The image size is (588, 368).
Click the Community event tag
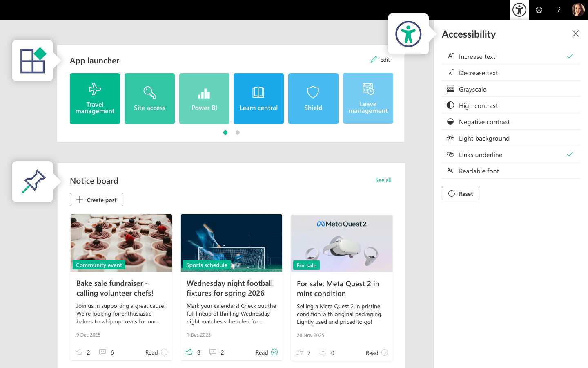tap(99, 265)
